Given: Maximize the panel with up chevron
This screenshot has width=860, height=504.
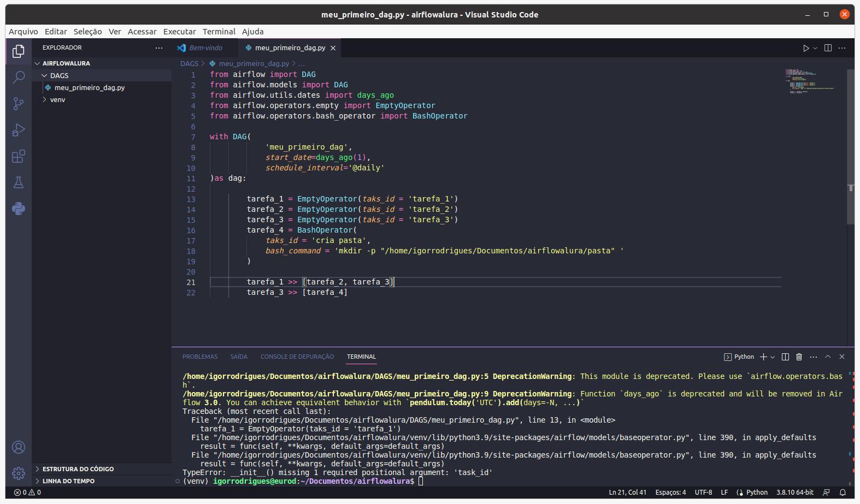Looking at the screenshot, I should click(828, 357).
